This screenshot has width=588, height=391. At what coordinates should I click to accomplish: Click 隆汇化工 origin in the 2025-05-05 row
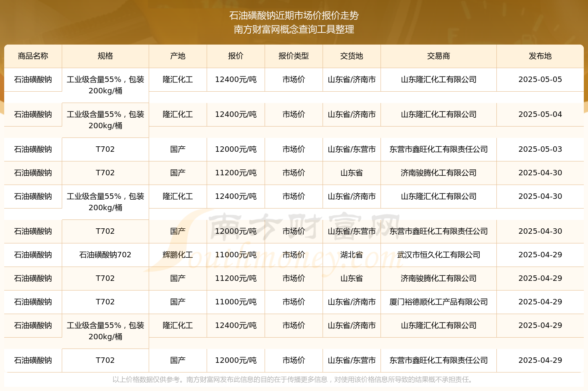[x=178, y=79]
